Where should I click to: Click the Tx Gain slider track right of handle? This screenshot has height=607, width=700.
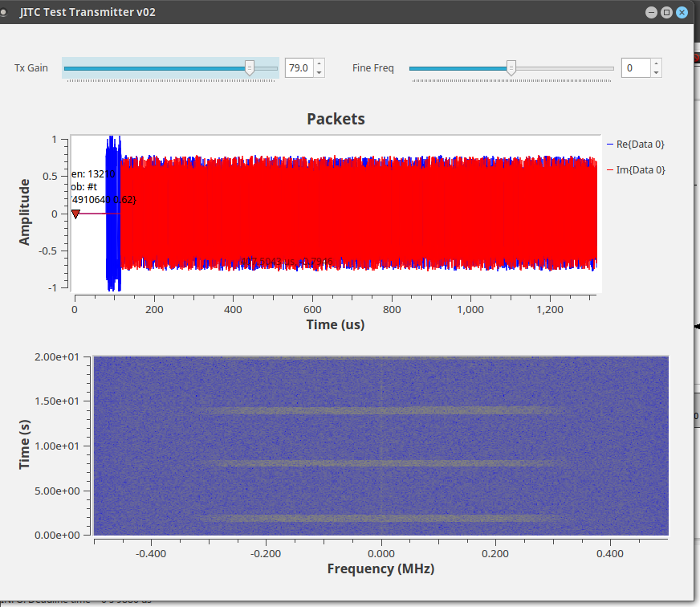point(266,68)
